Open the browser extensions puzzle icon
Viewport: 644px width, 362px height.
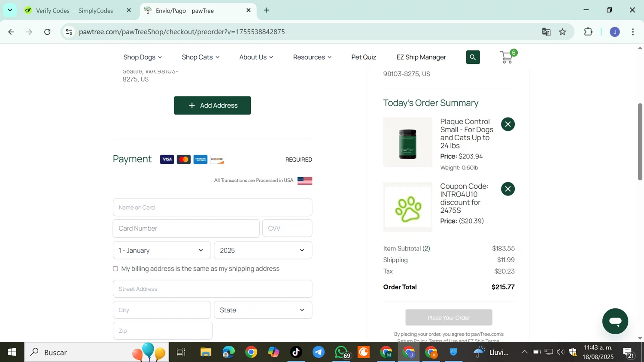(588, 32)
